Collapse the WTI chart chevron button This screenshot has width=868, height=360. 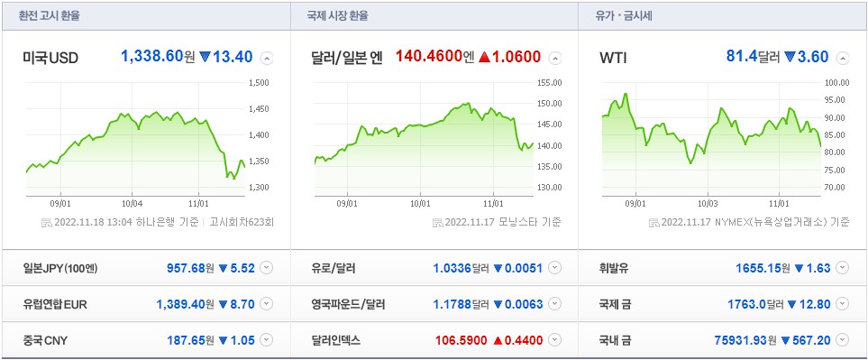coord(843,58)
